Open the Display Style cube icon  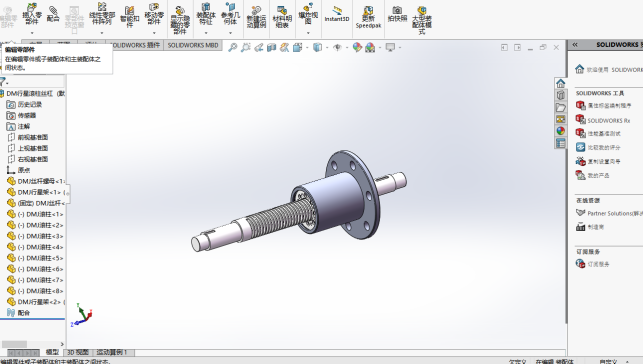pos(317,48)
